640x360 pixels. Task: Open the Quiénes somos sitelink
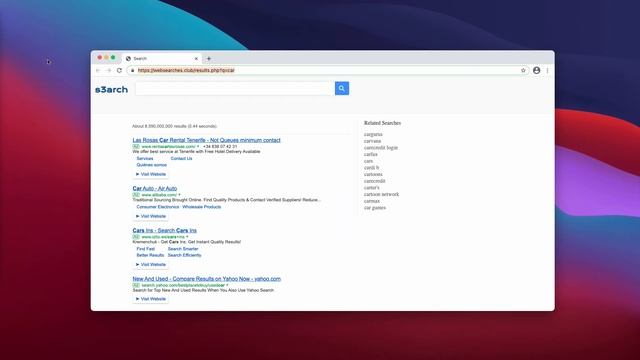pos(151,165)
